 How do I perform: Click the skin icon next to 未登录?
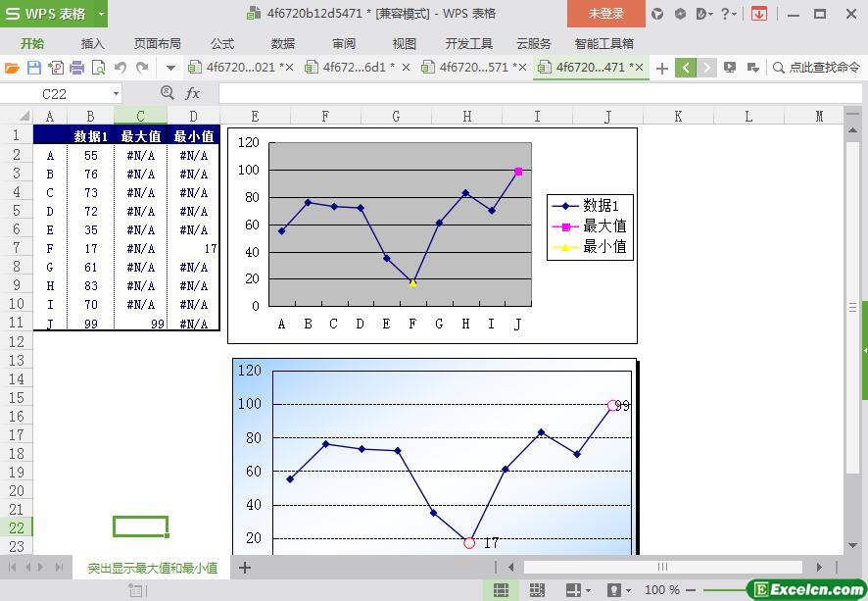pos(657,14)
